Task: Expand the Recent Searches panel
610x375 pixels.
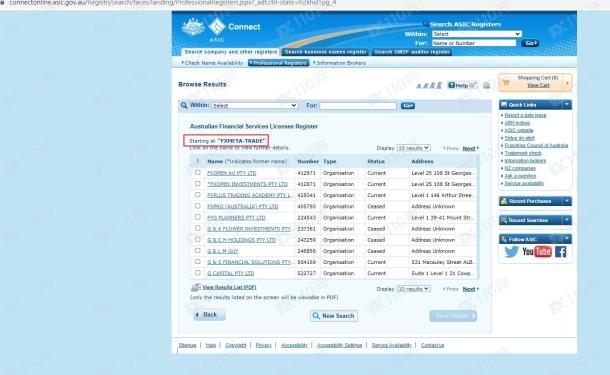Action: [x=567, y=220]
